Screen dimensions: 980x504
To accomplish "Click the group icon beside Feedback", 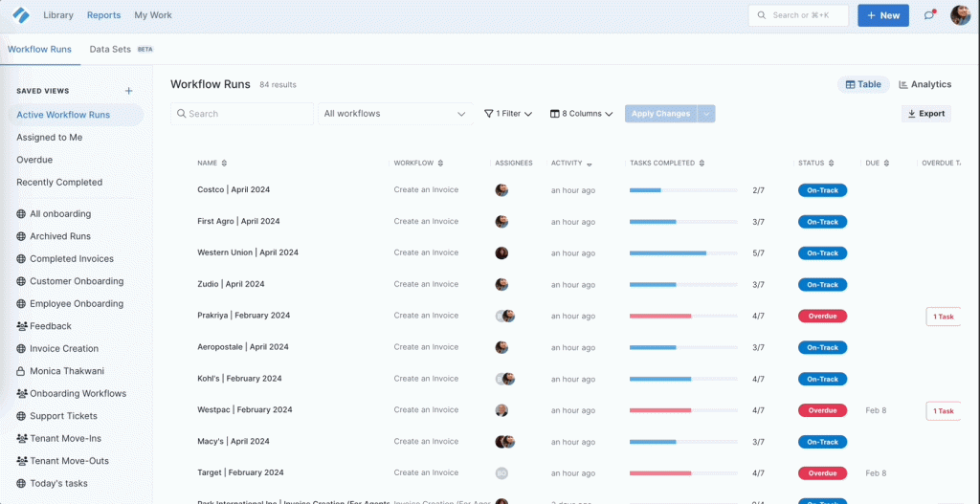I will pyautogui.click(x=21, y=326).
